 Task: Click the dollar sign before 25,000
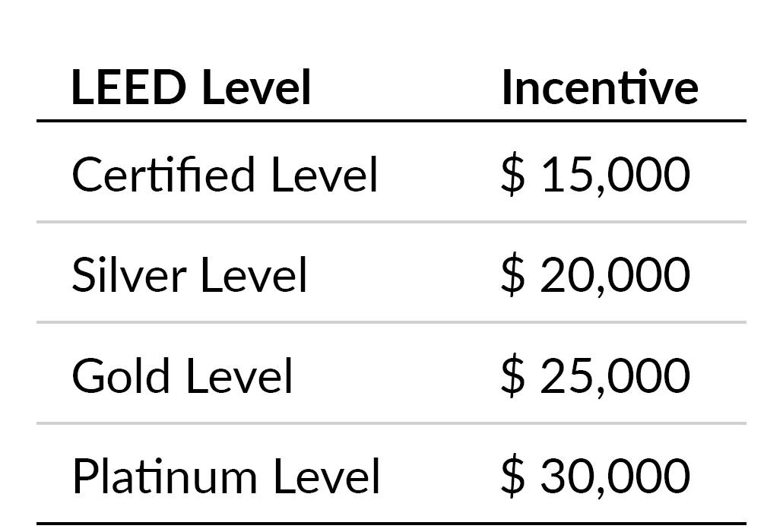pyautogui.click(x=513, y=375)
